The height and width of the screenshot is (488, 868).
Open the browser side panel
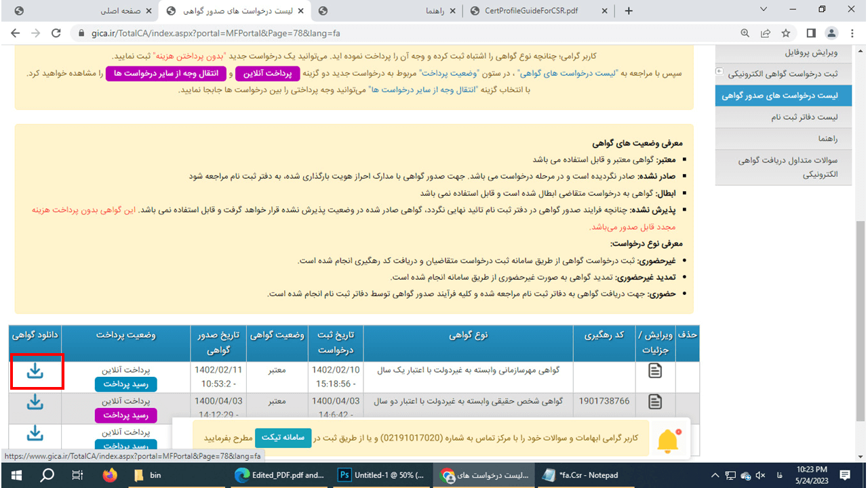tap(810, 33)
